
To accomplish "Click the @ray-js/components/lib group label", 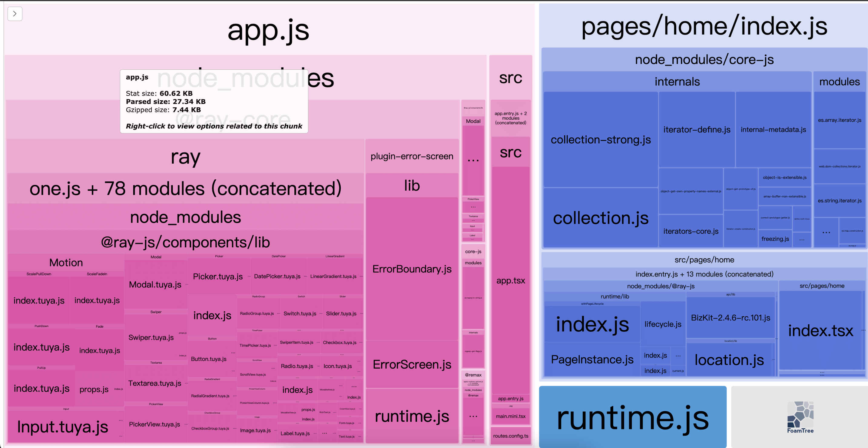I will (186, 242).
